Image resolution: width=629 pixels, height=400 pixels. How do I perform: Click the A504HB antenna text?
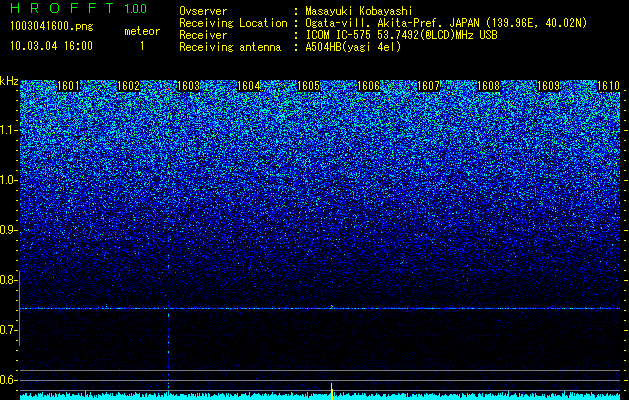pos(353,47)
